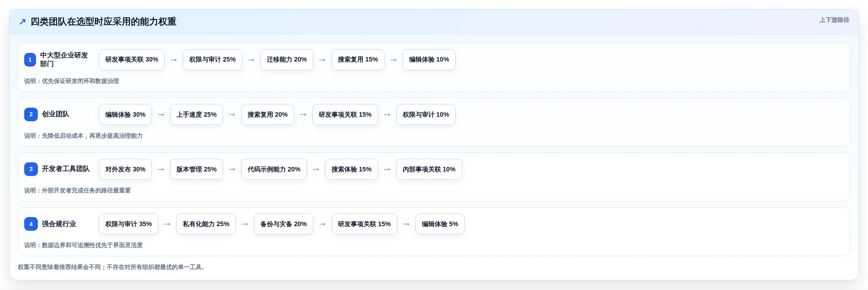Viewport: 868px width, 290px height.
Task: Select the 编辑体验 30% chip
Action: (x=125, y=114)
